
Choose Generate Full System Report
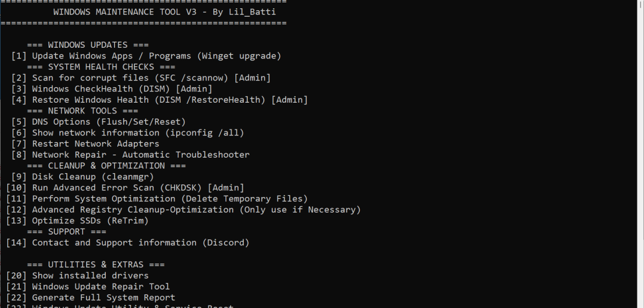pos(103,297)
